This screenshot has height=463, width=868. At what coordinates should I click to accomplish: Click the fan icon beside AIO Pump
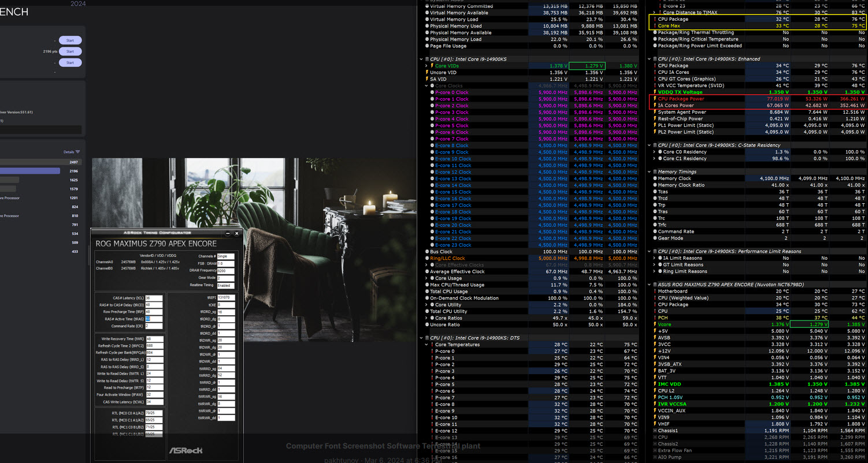(x=655, y=457)
